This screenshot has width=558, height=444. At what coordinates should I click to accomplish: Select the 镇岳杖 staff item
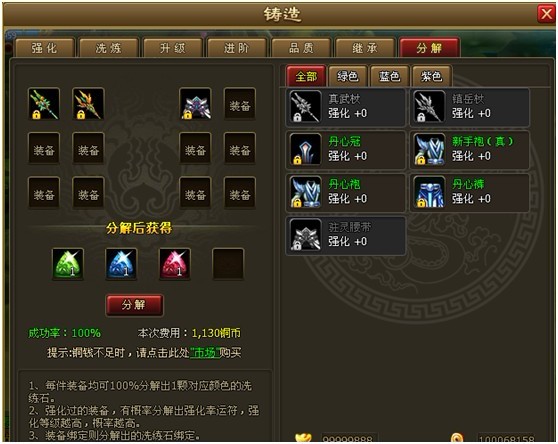[x=470, y=107]
